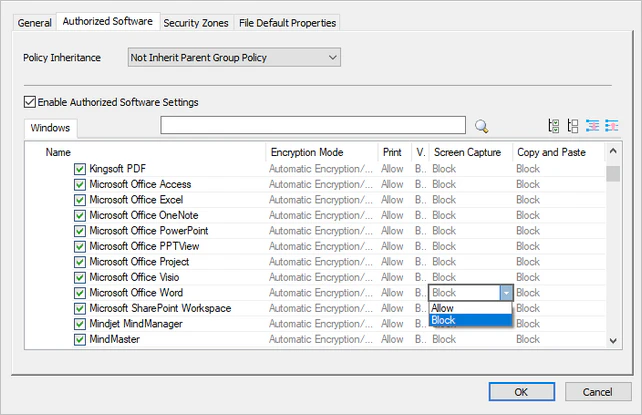The width and height of the screenshot is (642, 415).
Task: Click the expand-all rows icon
Action: 592,126
